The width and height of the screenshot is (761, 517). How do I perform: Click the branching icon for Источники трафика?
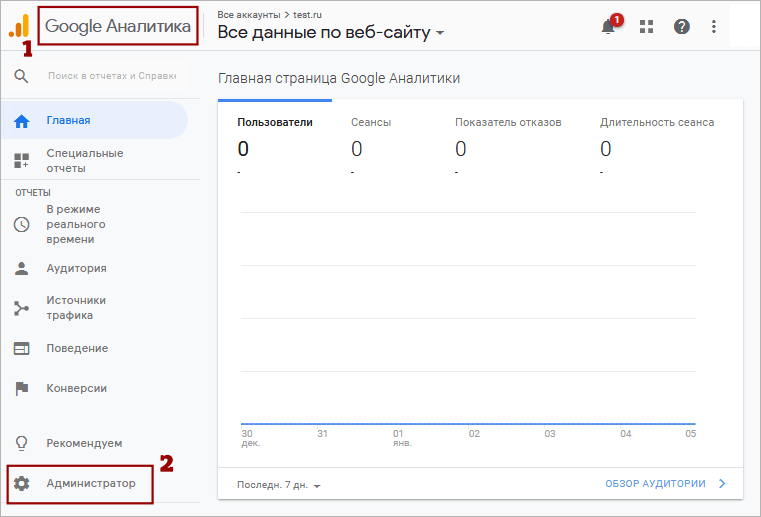[x=21, y=308]
